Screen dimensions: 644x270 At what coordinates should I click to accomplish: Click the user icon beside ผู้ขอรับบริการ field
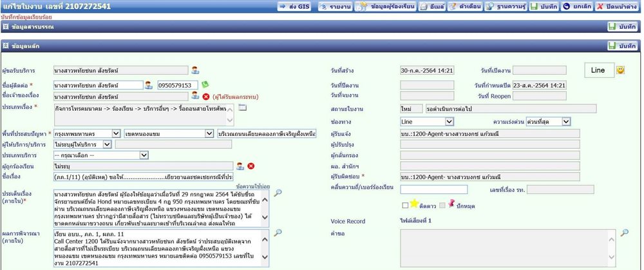pos(195,70)
